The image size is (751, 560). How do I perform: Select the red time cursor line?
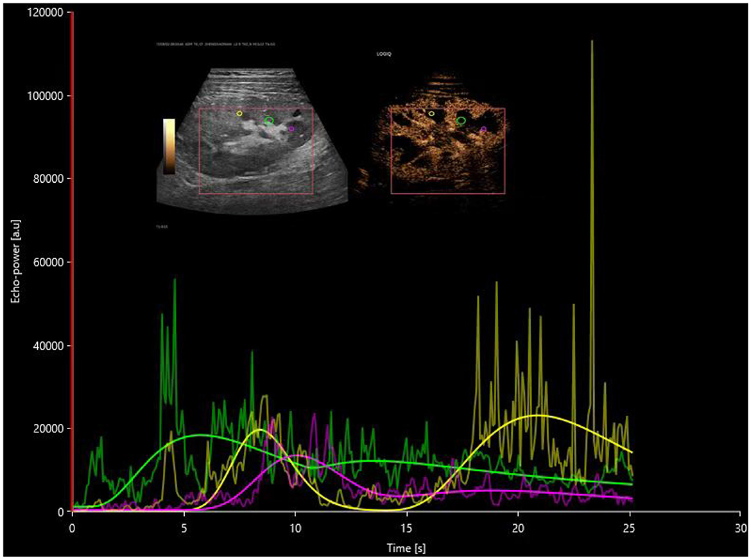73,262
